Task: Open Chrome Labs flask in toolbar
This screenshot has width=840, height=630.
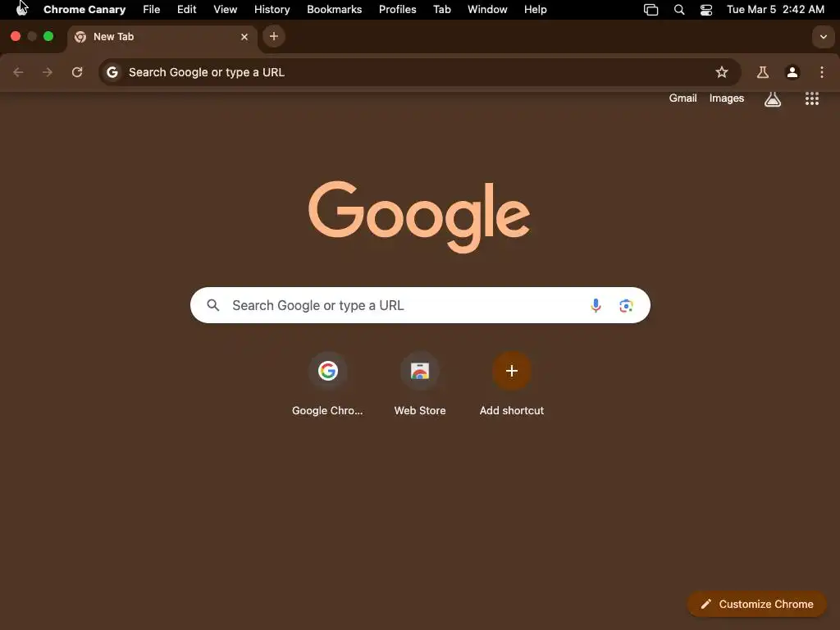Action: coord(762,72)
